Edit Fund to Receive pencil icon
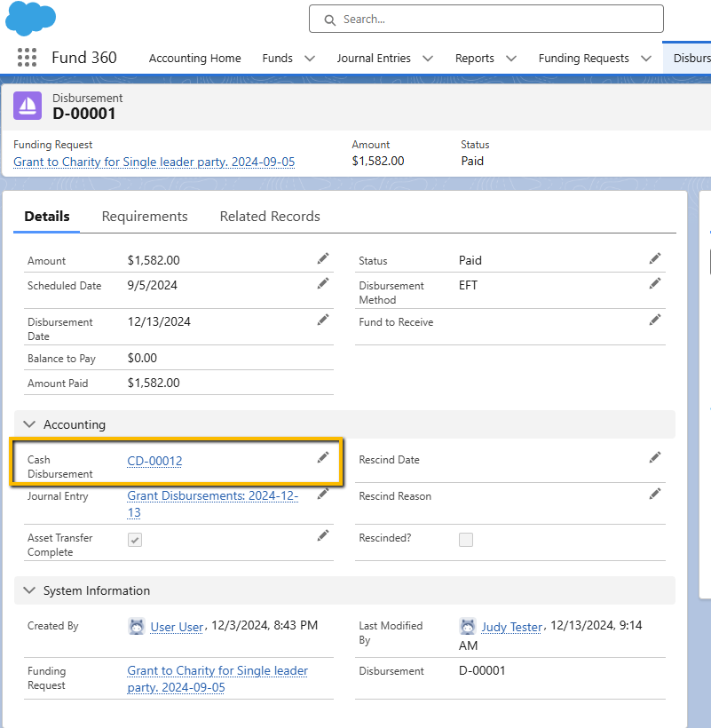The height and width of the screenshot is (728, 711). 655,320
